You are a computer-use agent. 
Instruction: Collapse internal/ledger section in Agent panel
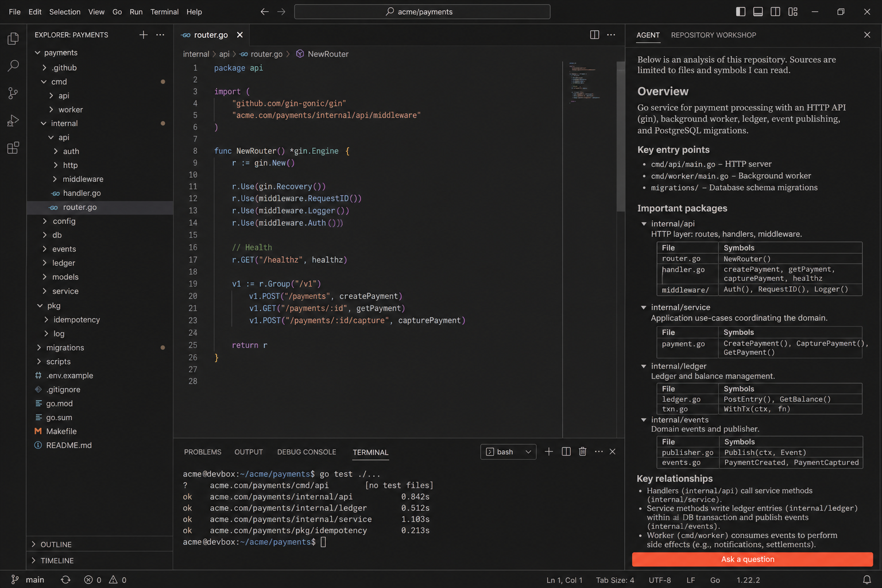[644, 366]
